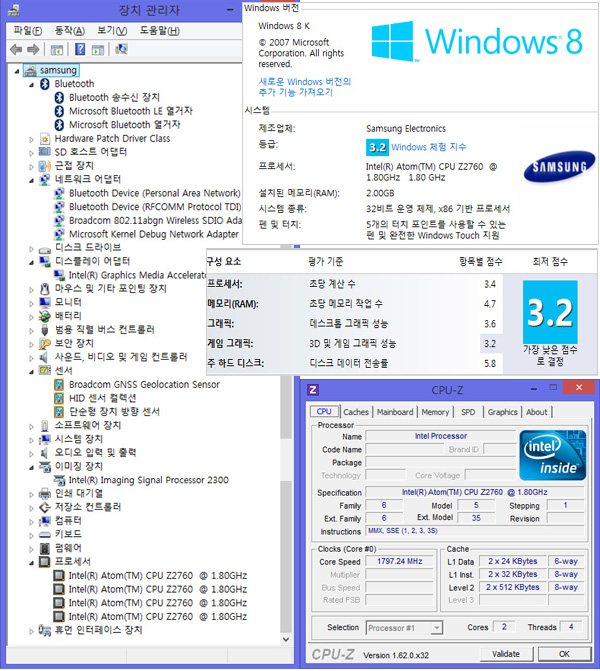Select Microsoft Kernel Debug Network Adapter
Screen dimensions: 600x671
154,234
